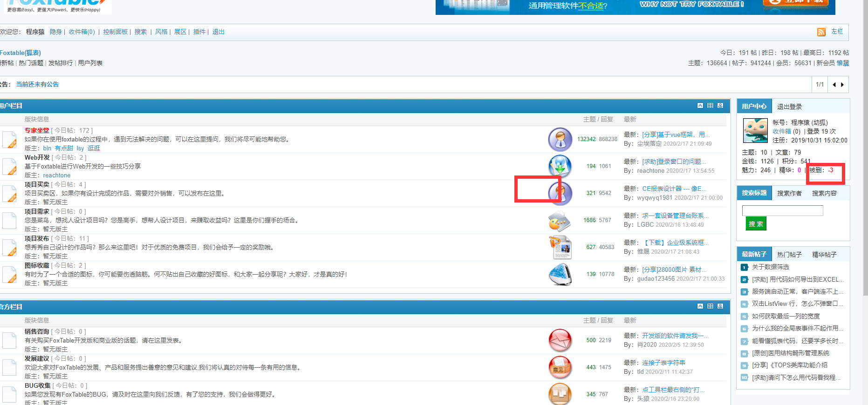Click page icon beside 发展建议
This screenshot has width=868, height=405.
point(9,368)
